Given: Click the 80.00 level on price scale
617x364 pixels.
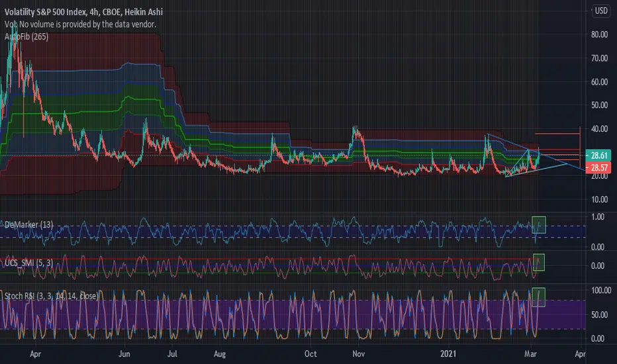Looking at the screenshot, I should click(x=599, y=34).
